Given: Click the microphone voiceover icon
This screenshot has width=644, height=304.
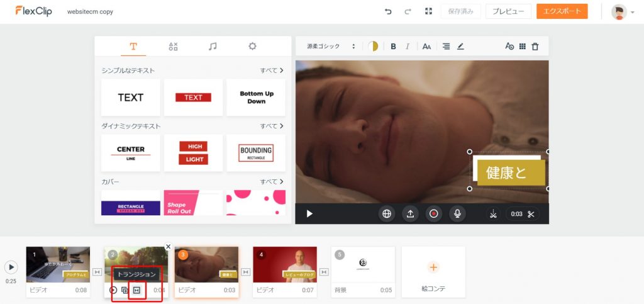Looking at the screenshot, I should [457, 214].
